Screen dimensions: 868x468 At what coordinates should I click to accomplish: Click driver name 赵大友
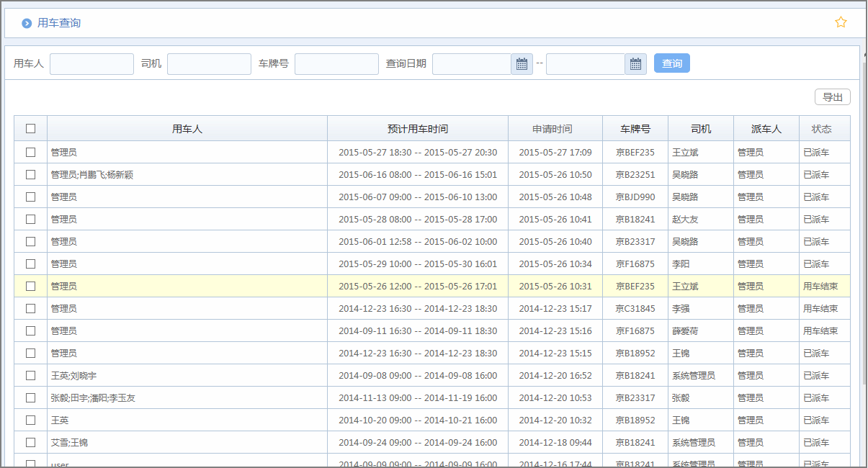tap(685, 219)
